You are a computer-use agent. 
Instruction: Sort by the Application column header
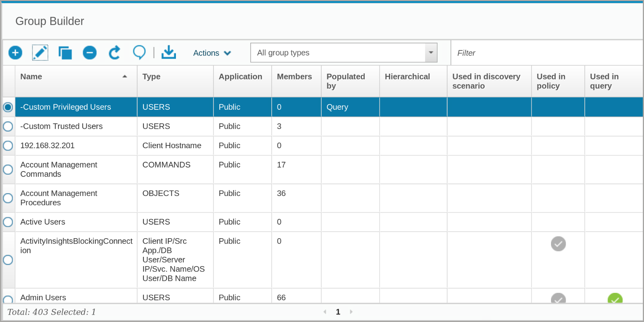click(x=243, y=81)
